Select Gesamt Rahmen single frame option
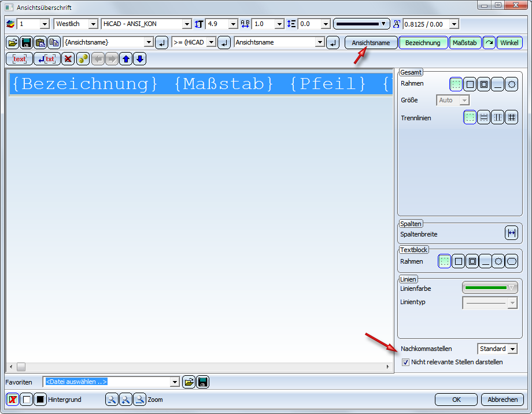 click(470, 84)
